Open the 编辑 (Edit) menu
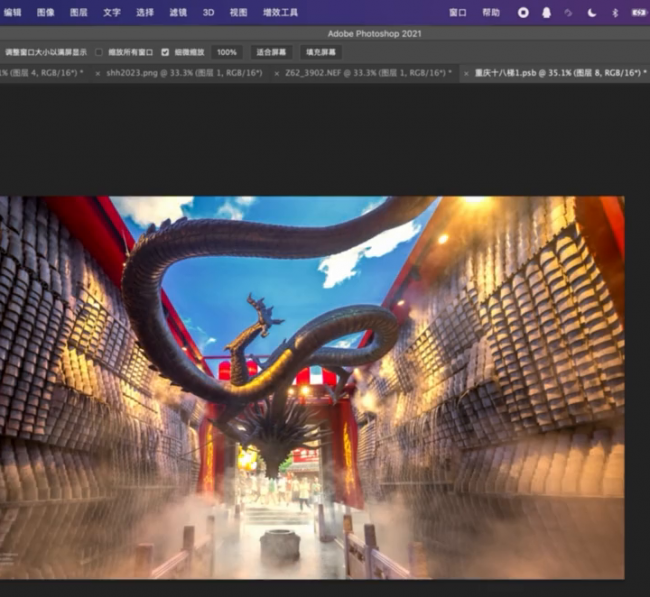650x597 pixels. click(12, 12)
